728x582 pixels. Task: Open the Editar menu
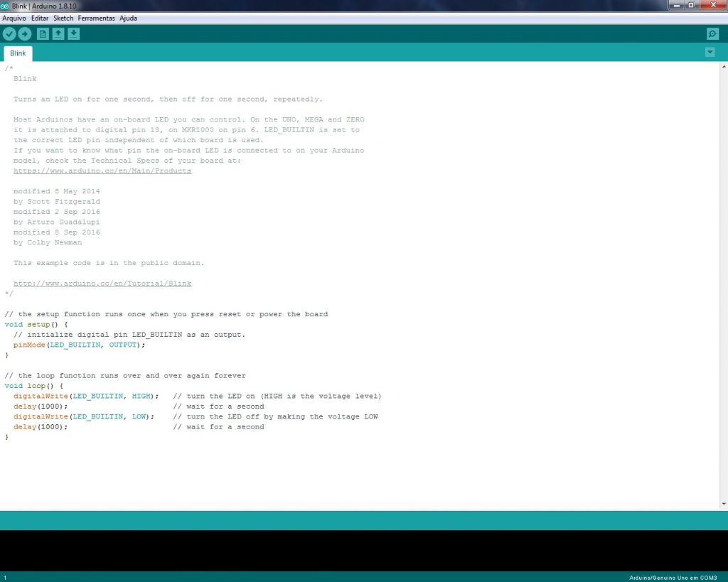click(40, 18)
